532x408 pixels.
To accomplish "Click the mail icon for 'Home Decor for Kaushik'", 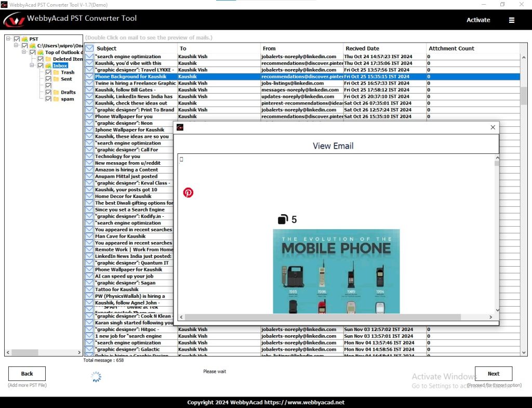I will pos(89,196).
